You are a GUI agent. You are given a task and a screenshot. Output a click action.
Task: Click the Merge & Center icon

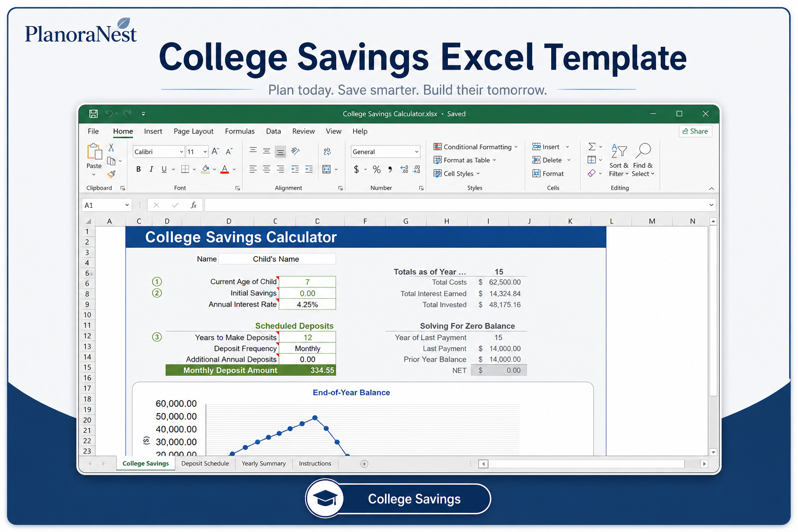pos(327,169)
